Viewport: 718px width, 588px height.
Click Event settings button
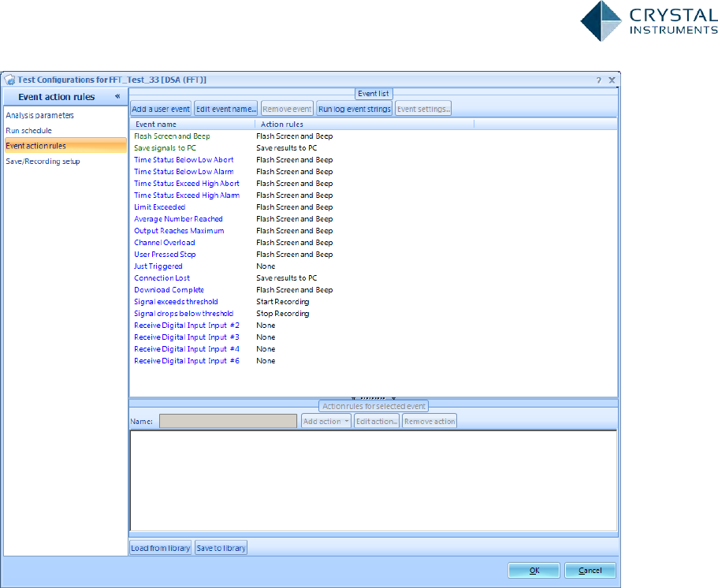pos(423,109)
